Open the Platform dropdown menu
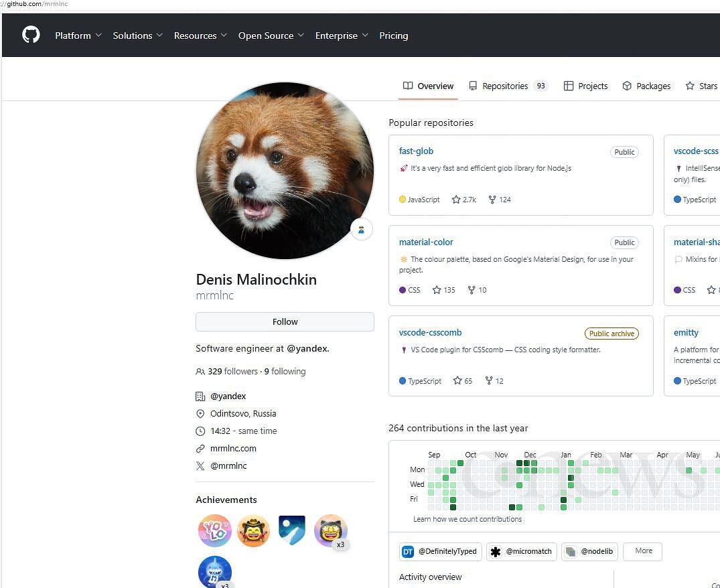The width and height of the screenshot is (720, 588). pos(78,35)
